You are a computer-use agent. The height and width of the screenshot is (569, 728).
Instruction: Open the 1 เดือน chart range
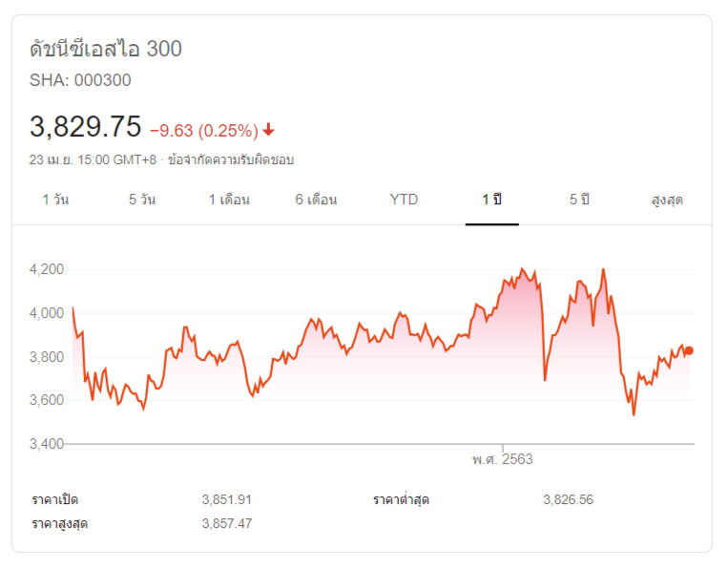[x=230, y=200]
